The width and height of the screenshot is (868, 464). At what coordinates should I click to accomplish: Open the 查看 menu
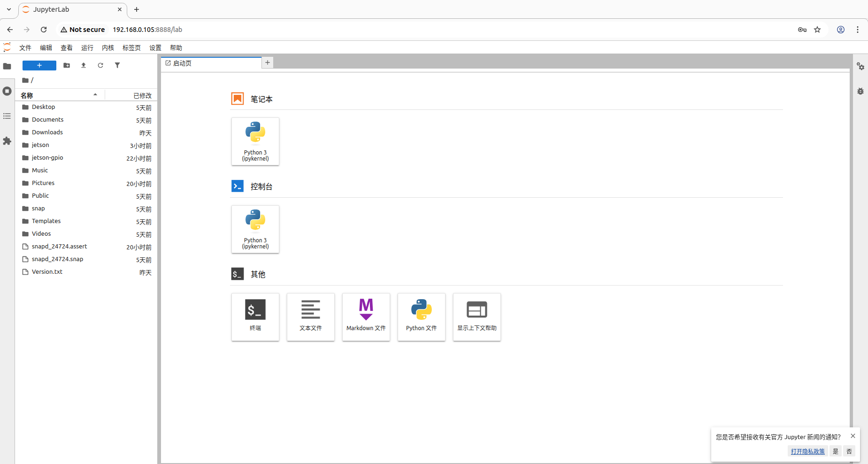(67, 48)
